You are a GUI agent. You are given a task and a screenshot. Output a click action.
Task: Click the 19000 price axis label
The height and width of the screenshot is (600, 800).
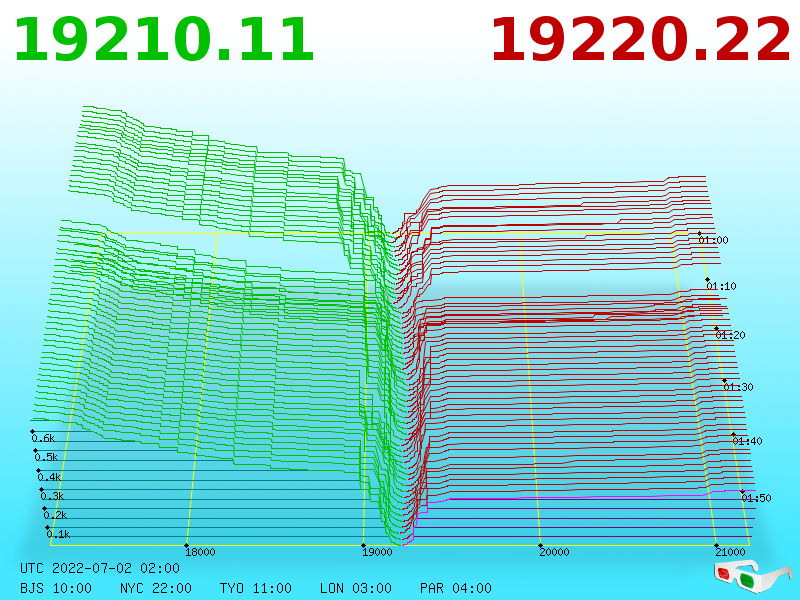point(377,552)
